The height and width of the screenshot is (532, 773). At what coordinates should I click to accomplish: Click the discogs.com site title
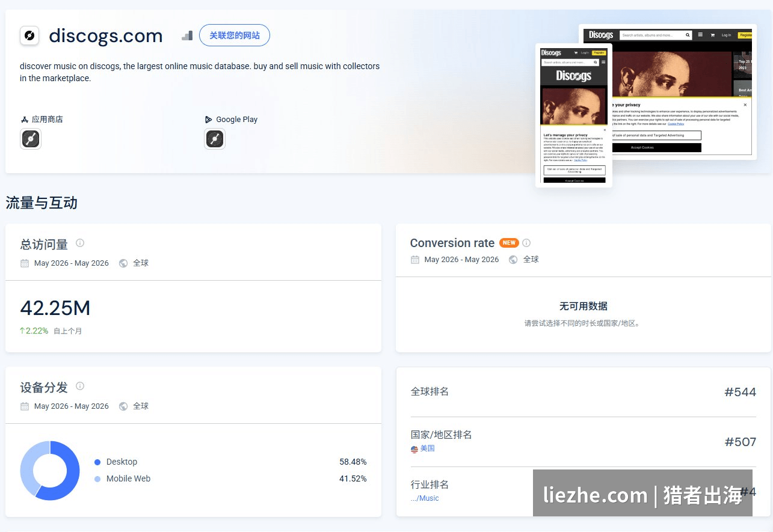106,35
